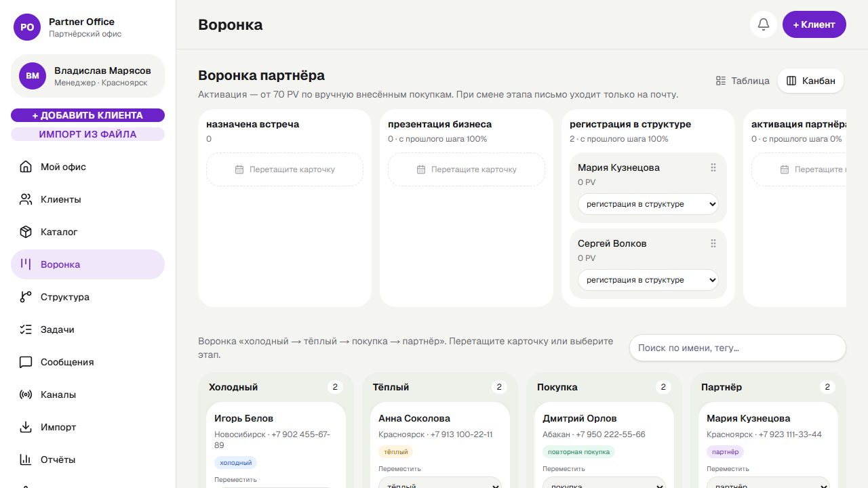The height and width of the screenshot is (488, 868).
Task: Click drop zone under презентация бизнеса
Action: pos(467,169)
